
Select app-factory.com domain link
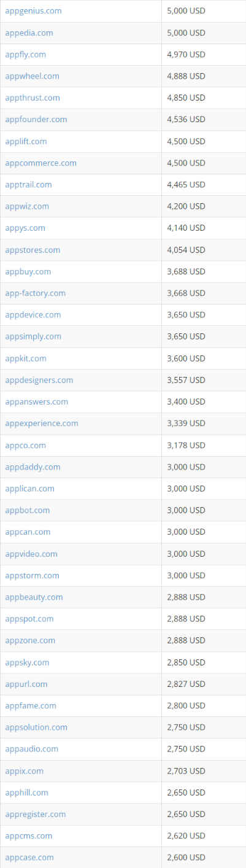[x=35, y=293]
